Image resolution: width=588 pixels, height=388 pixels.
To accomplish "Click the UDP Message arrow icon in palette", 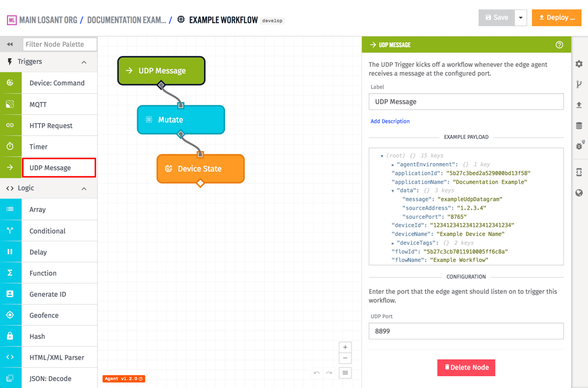I will [10, 168].
